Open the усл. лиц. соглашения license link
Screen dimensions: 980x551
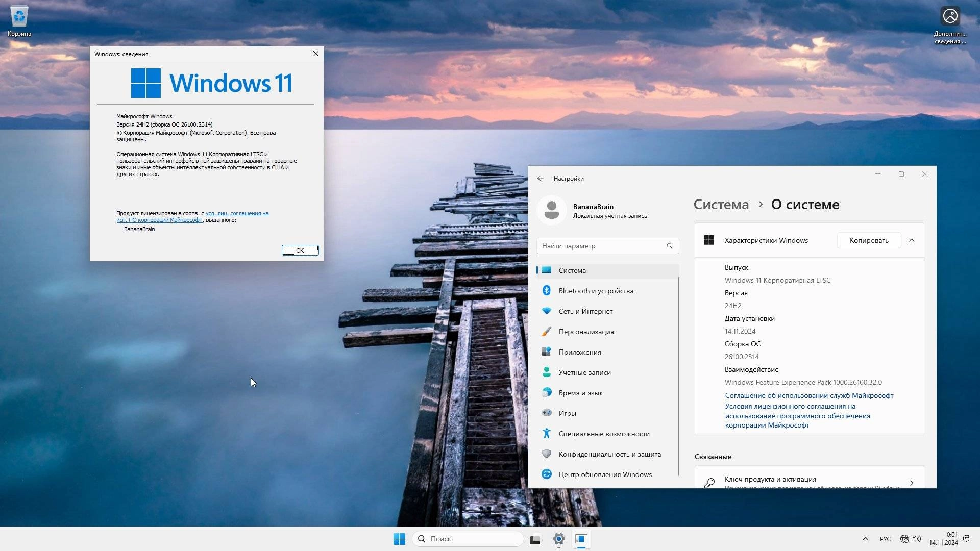[x=237, y=214]
